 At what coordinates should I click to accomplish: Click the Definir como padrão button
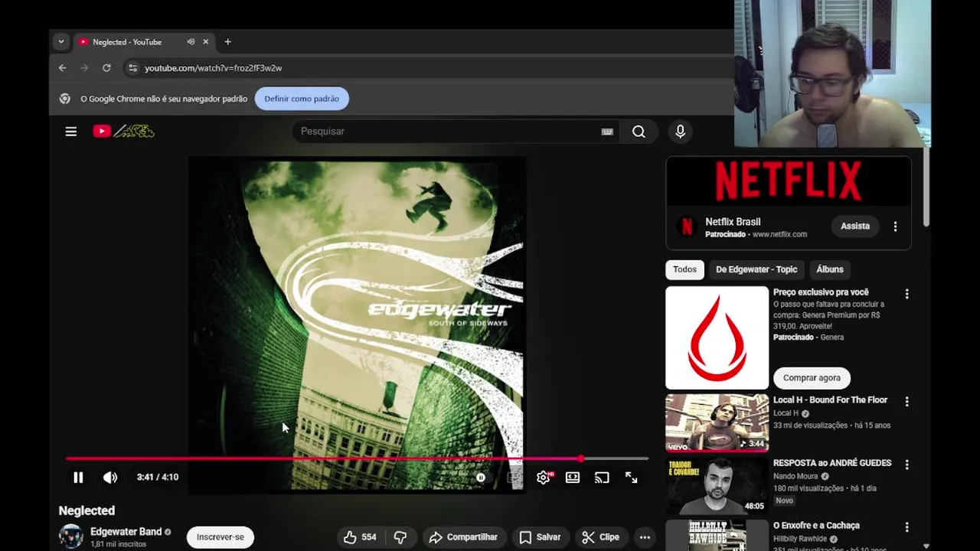click(302, 99)
